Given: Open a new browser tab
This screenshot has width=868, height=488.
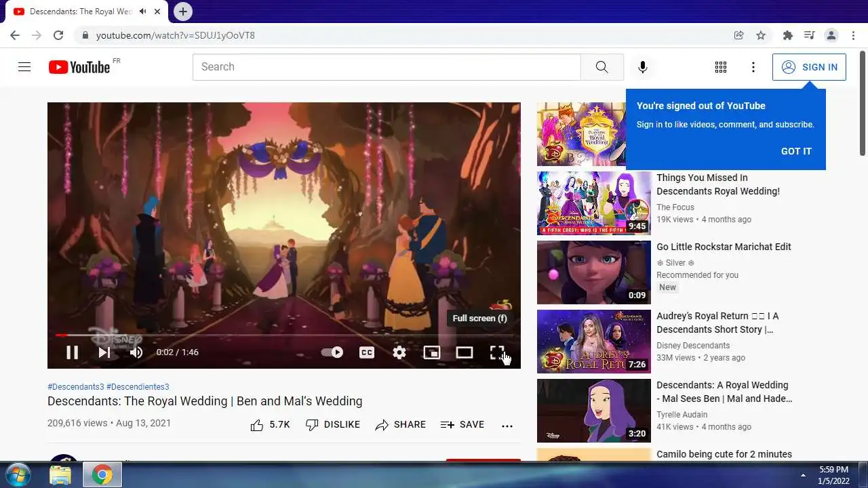Looking at the screenshot, I should (x=182, y=12).
